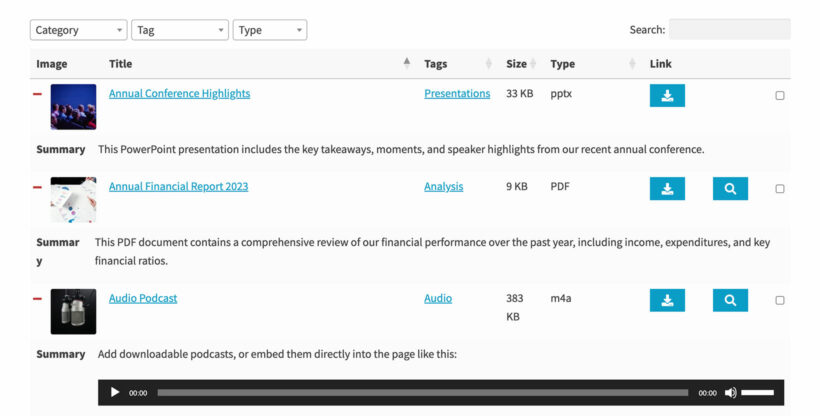Viewport: 820px width, 416px height.
Task: Open the Annual Financial Report 2023 link
Action: point(178,186)
